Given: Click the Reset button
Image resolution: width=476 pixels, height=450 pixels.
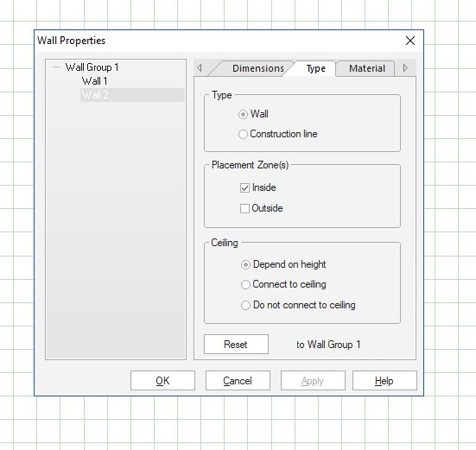Looking at the screenshot, I should pos(236,344).
